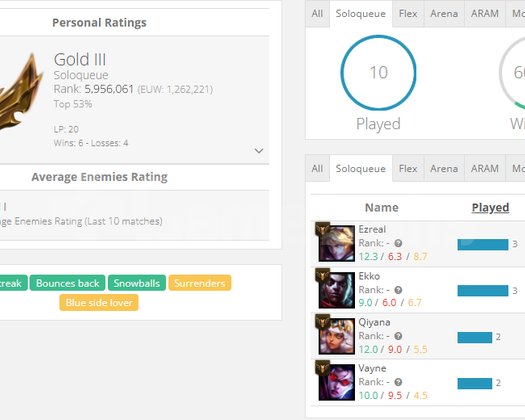This screenshot has height=420, width=525.
Task: Open the Qiyana champion name link
Action: 374,322
